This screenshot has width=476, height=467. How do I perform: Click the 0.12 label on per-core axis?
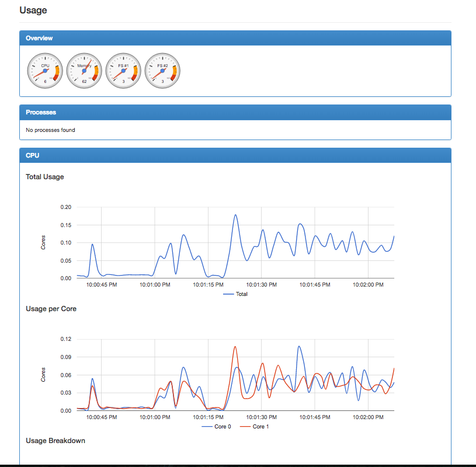coord(65,339)
